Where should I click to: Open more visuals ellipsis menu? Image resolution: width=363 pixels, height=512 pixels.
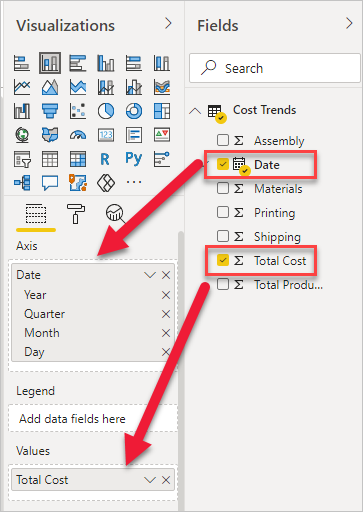point(134,182)
